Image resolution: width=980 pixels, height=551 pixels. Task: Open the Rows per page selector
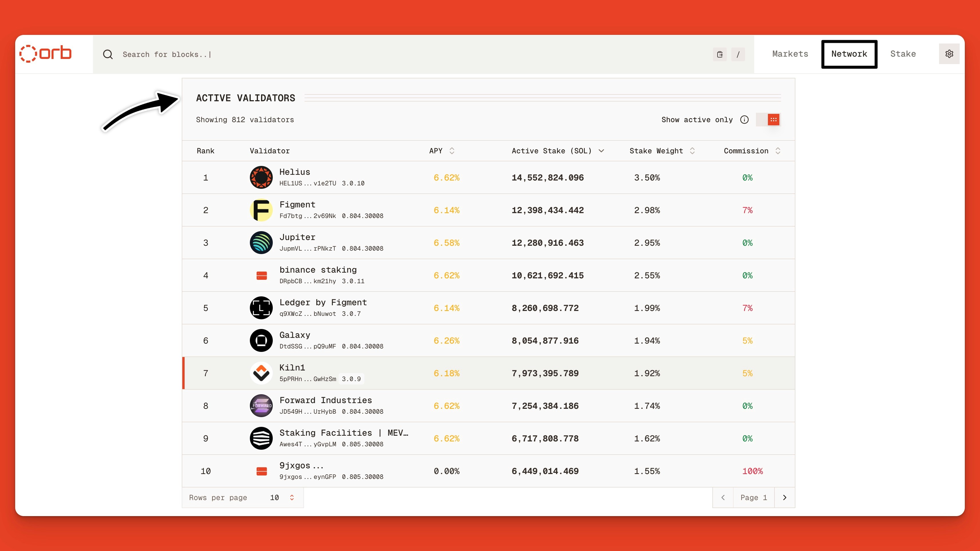tap(282, 498)
